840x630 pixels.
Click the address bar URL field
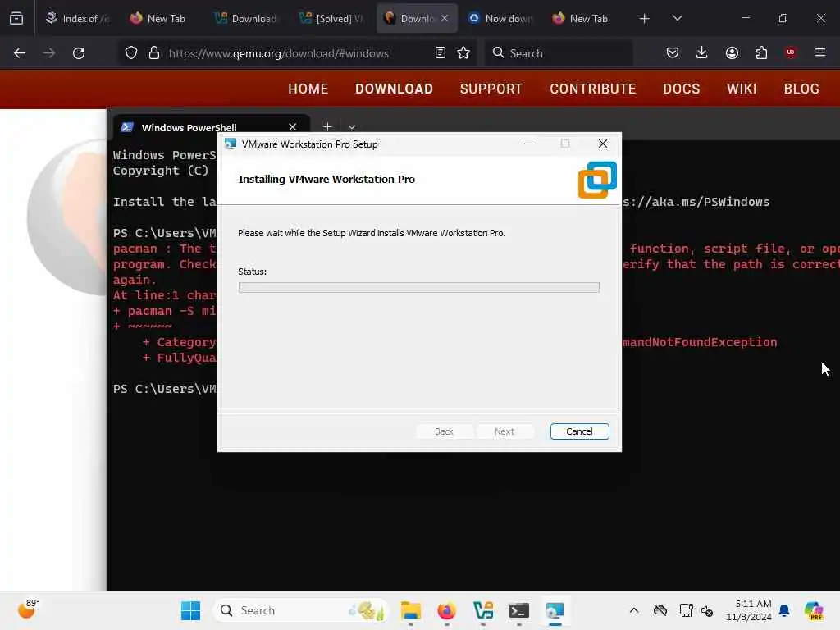(x=279, y=53)
